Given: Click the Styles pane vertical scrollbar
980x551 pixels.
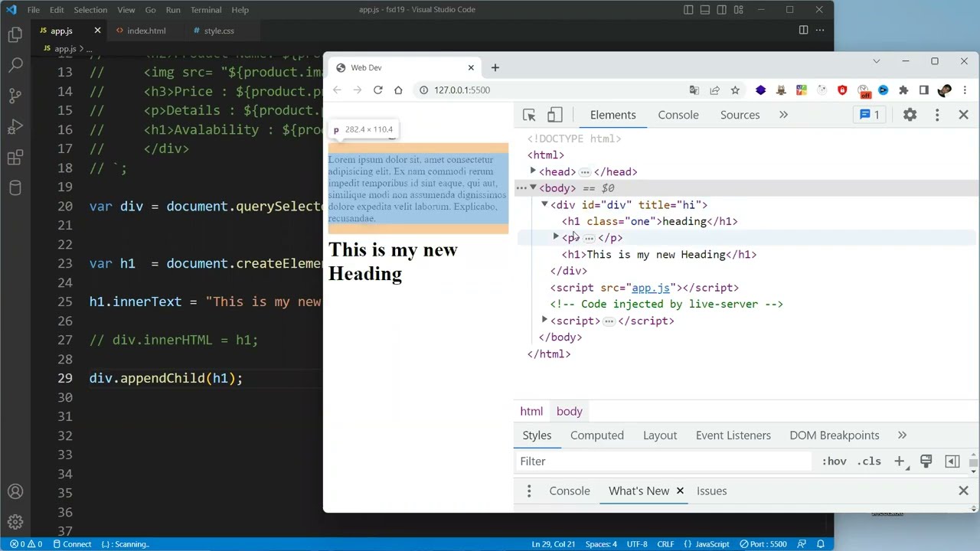Looking at the screenshot, I should [973, 461].
